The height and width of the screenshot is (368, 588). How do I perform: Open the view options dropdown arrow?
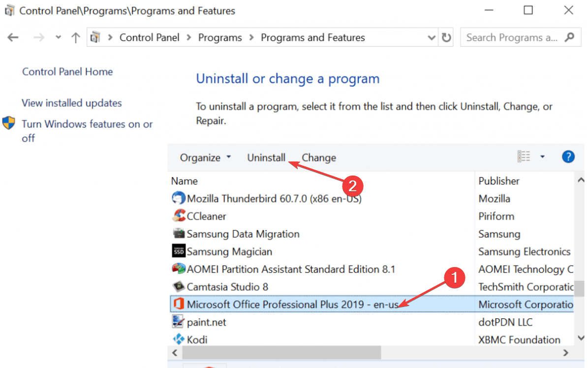tap(543, 156)
